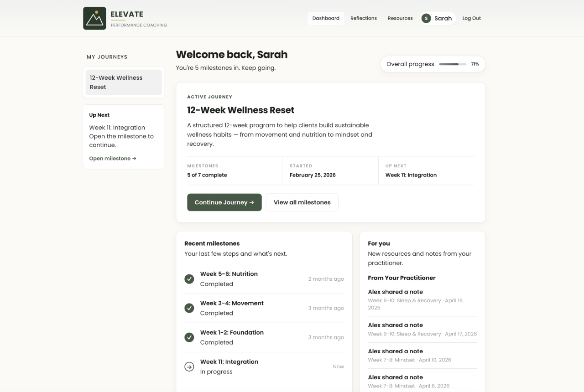The height and width of the screenshot is (392, 584).
Task: Click View all milestones button
Action: coord(302,202)
